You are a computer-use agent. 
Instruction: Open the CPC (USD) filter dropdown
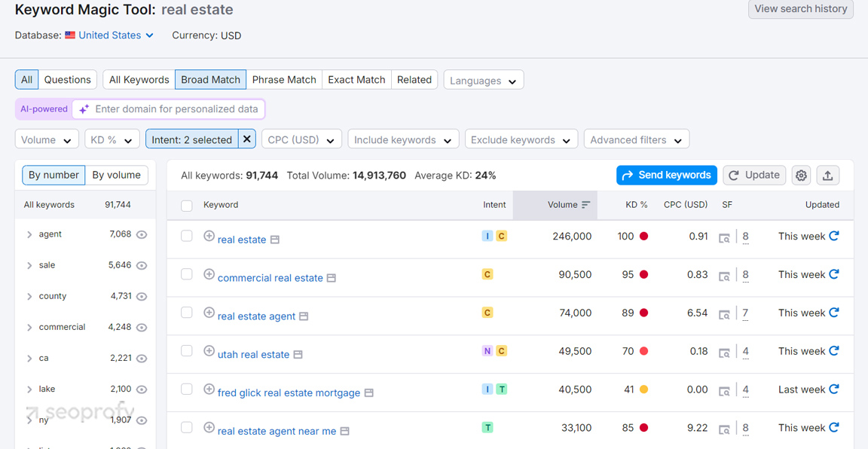[x=301, y=139]
